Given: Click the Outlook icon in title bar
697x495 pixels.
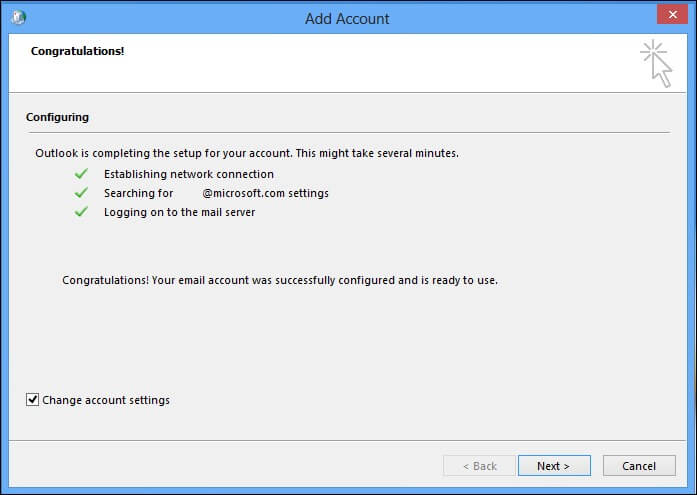Looking at the screenshot, I should 18,18.
